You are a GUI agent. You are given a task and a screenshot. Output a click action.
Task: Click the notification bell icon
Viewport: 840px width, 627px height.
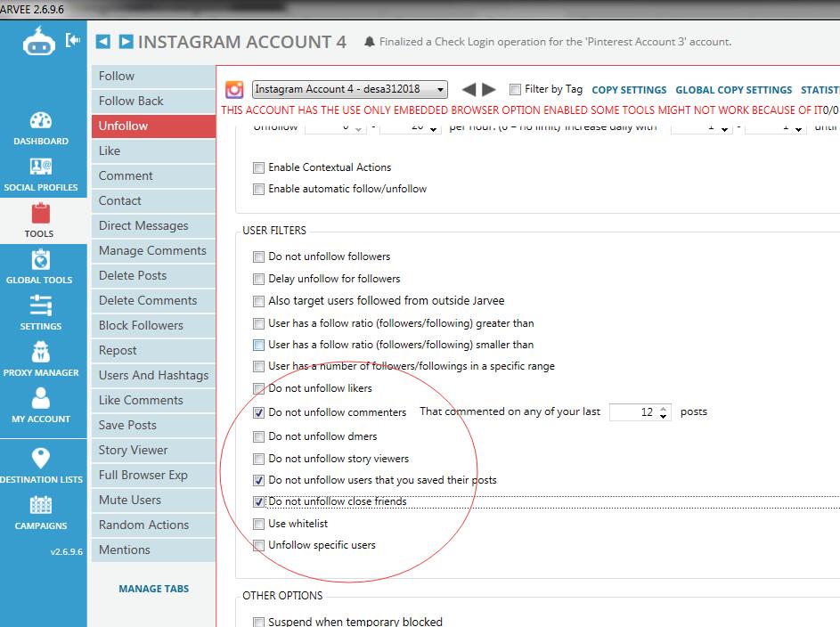(369, 41)
